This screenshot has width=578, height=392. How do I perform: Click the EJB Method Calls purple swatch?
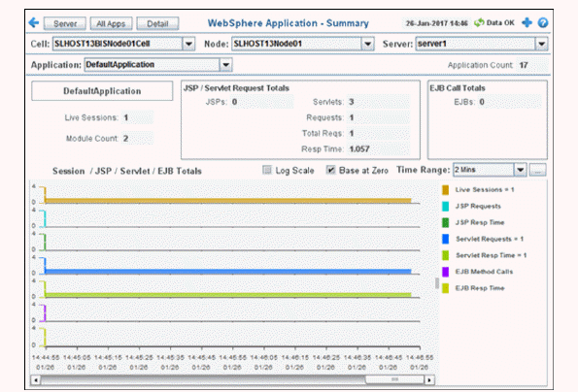pyautogui.click(x=445, y=272)
